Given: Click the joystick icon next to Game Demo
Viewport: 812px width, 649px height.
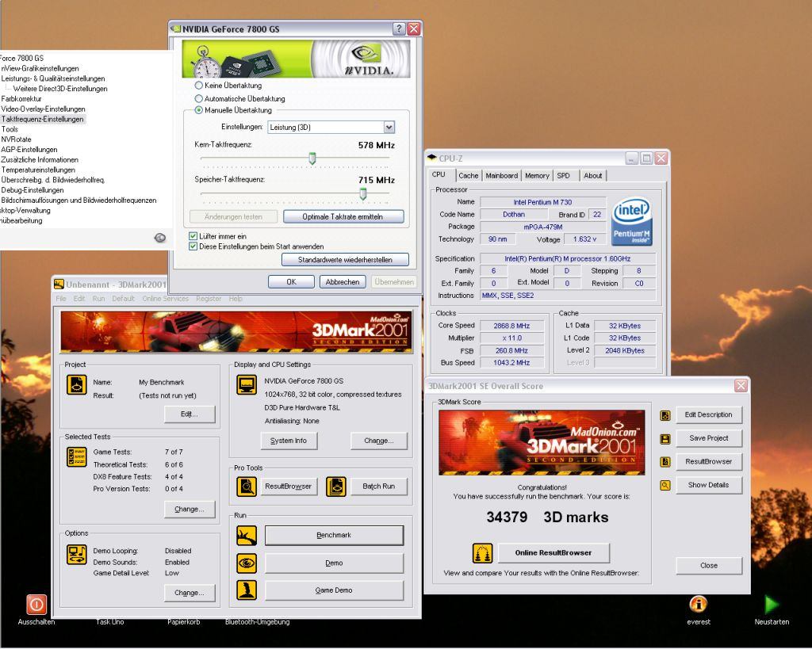Looking at the screenshot, I should pos(247,590).
